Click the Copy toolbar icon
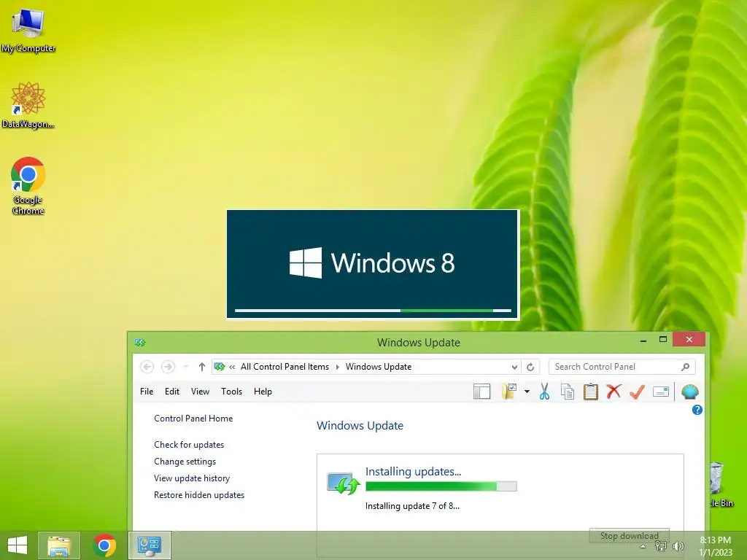 [568, 392]
